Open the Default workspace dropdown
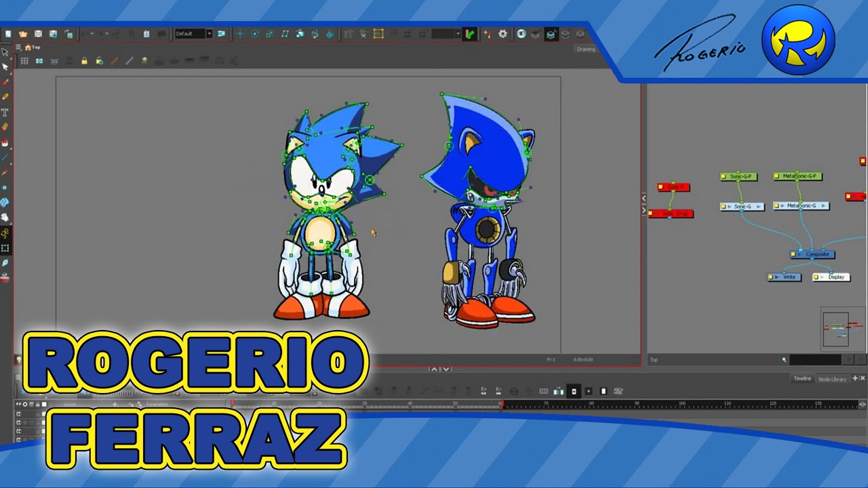 pyautogui.click(x=193, y=33)
